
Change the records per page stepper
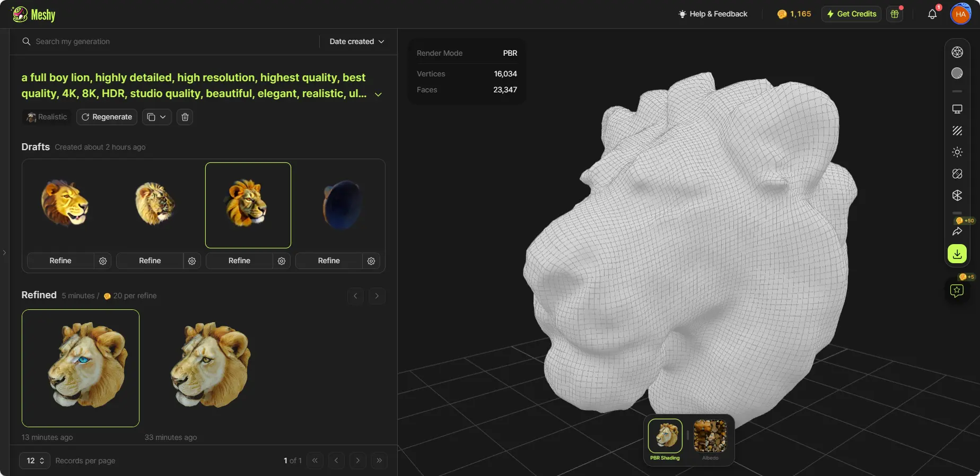(34, 461)
